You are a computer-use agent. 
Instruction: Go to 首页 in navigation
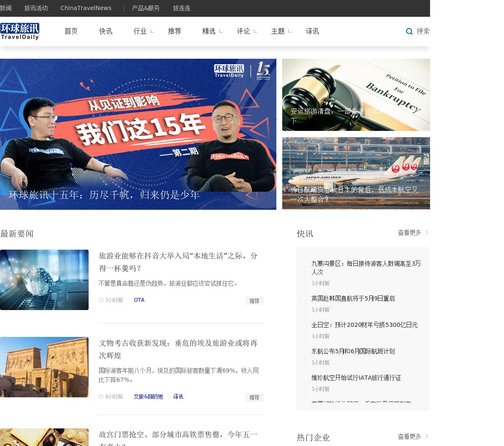point(71,31)
